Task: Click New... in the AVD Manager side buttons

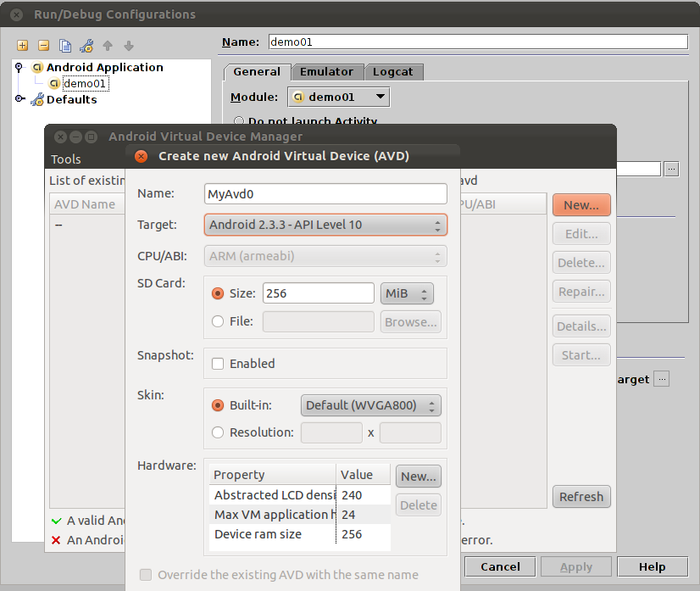Action: tap(581, 205)
